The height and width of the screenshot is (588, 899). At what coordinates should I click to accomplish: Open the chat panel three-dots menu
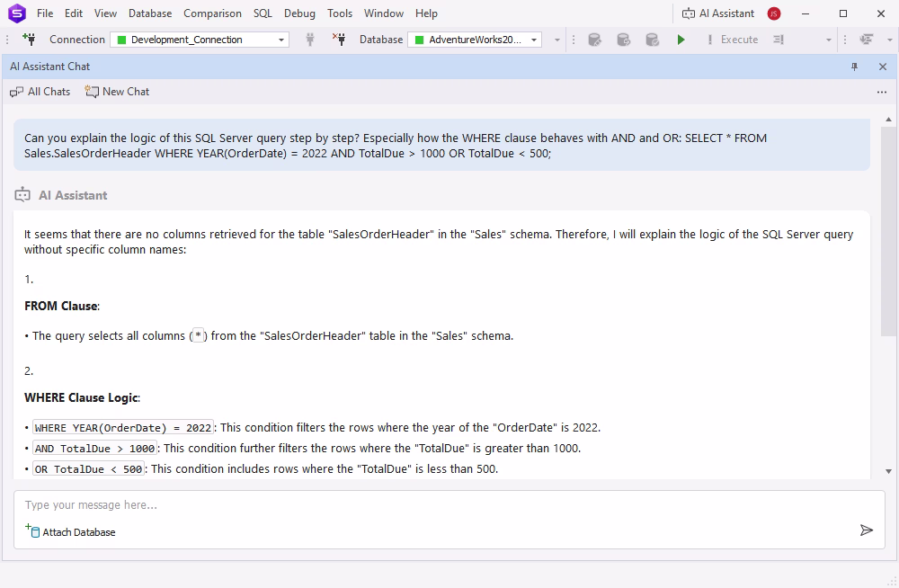[882, 92]
